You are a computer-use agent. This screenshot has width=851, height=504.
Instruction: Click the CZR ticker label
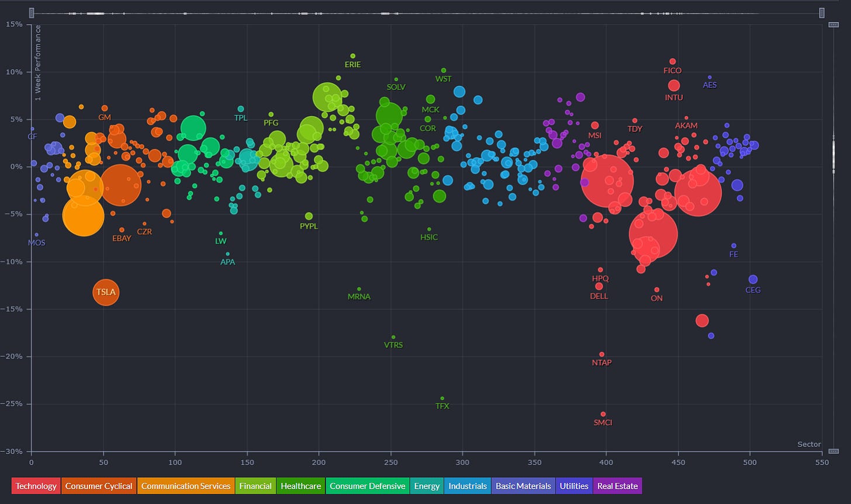(144, 232)
